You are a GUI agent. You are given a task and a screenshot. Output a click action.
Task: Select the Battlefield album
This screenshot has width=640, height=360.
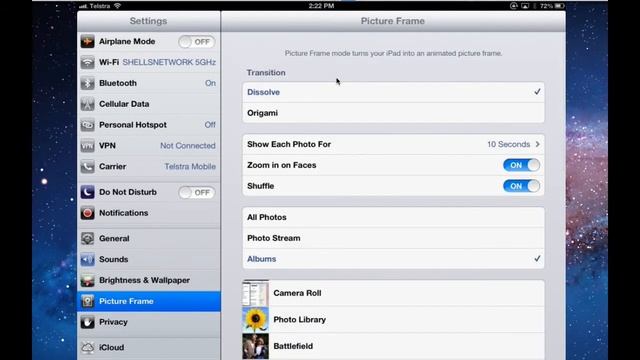coord(393,346)
